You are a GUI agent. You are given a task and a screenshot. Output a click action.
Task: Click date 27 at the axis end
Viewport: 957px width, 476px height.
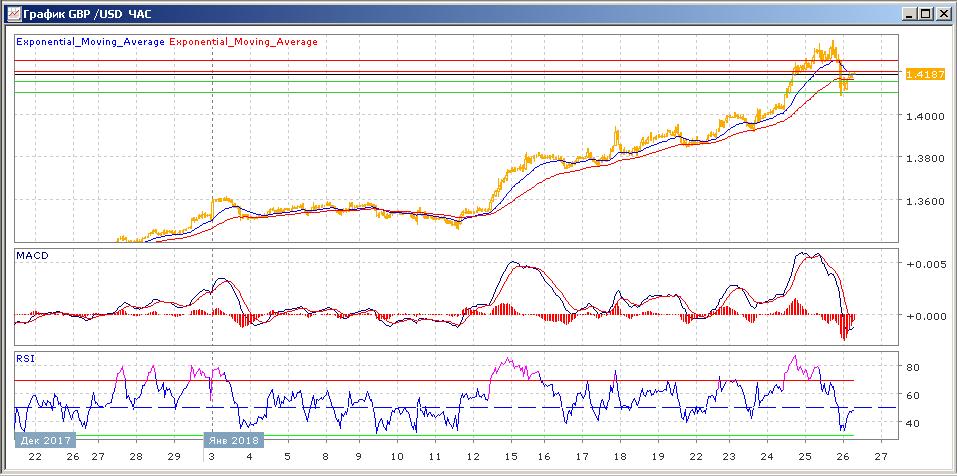pyautogui.click(x=881, y=456)
